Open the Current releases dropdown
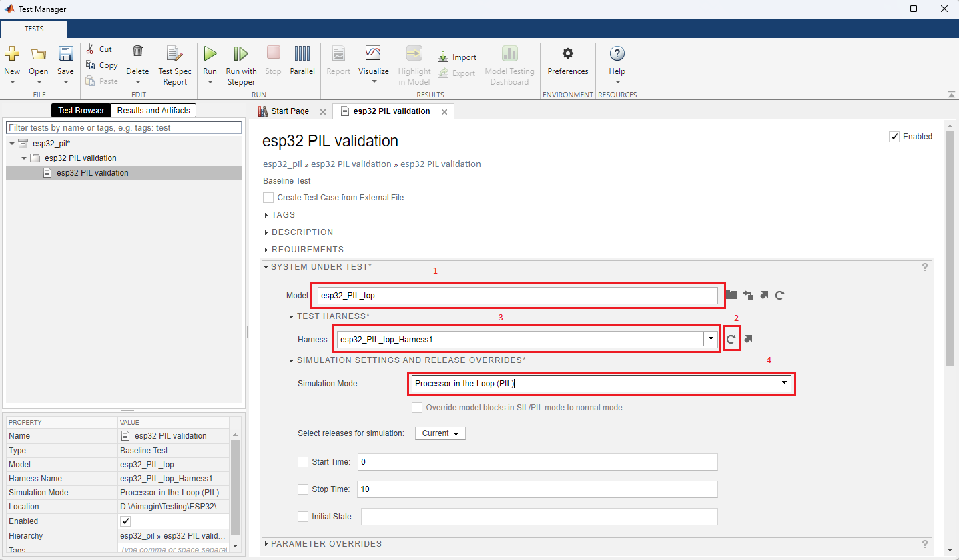Screen dimensions: 959x560 tap(440, 433)
